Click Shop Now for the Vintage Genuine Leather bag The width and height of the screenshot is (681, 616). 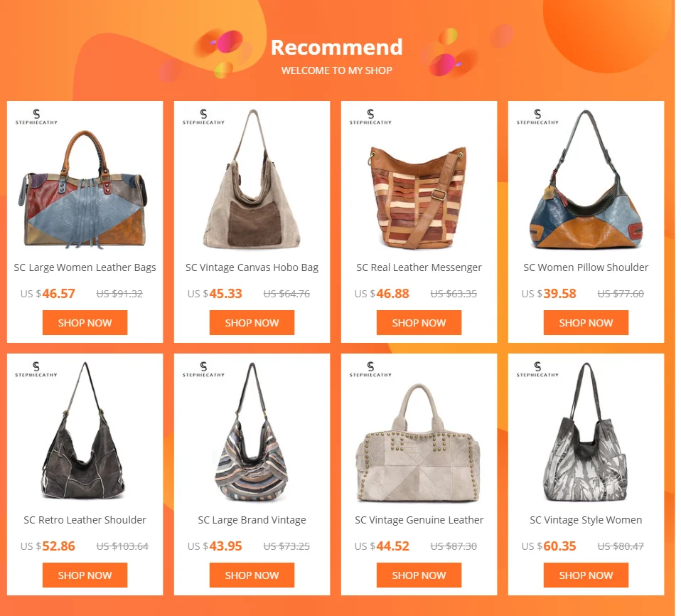419,575
